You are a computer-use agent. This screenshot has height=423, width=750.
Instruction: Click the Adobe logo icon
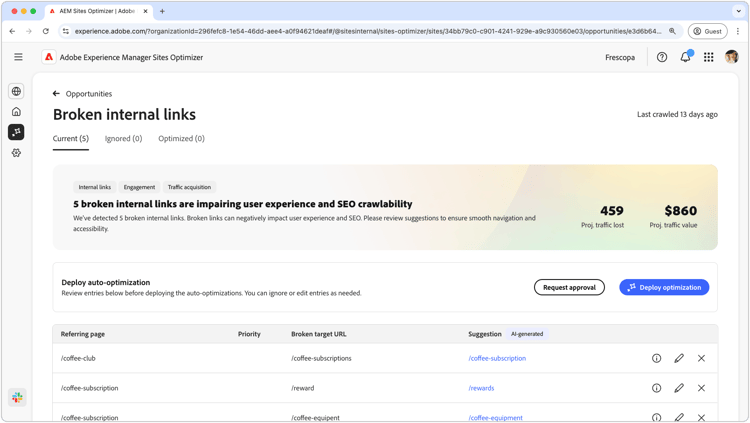(49, 57)
